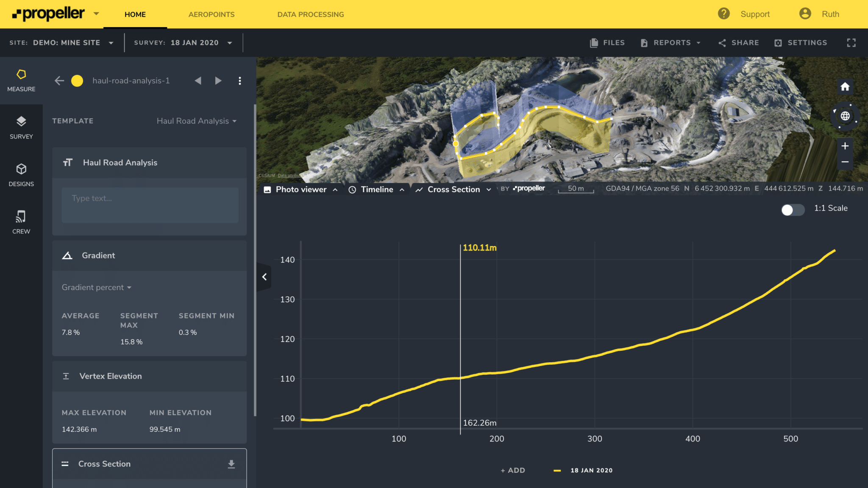The width and height of the screenshot is (868, 488).
Task: Select the Measure tool in the sidebar
Action: (x=21, y=80)
